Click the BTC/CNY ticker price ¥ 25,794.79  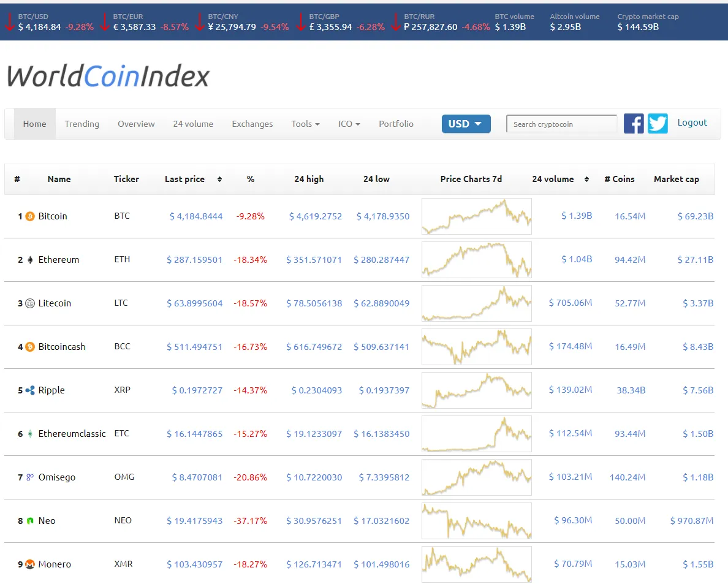coord(232,27)
